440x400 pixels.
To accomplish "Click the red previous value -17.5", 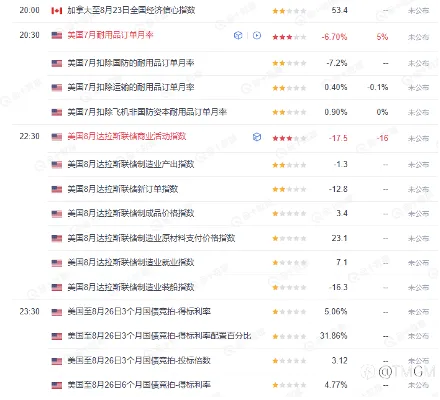I will pos(338,138).
